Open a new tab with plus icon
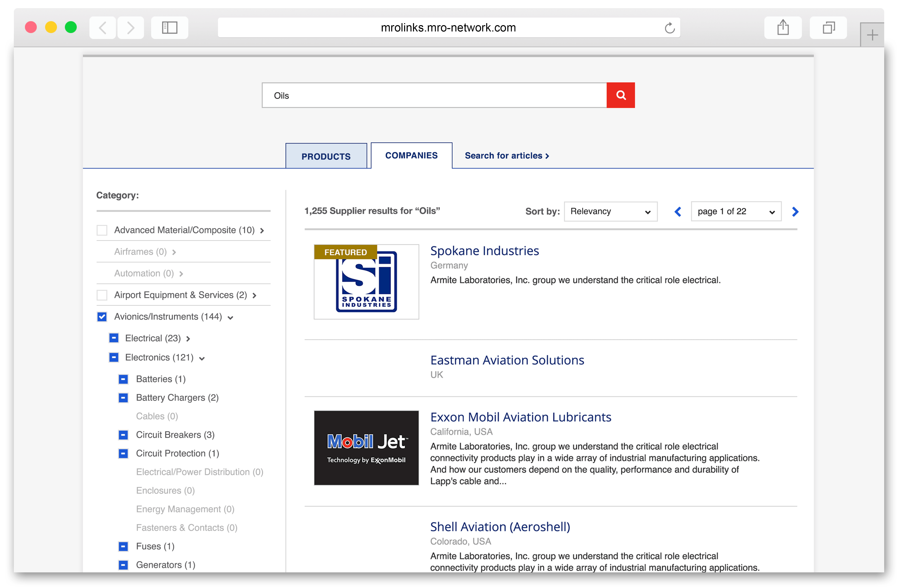 coord(872,35)
